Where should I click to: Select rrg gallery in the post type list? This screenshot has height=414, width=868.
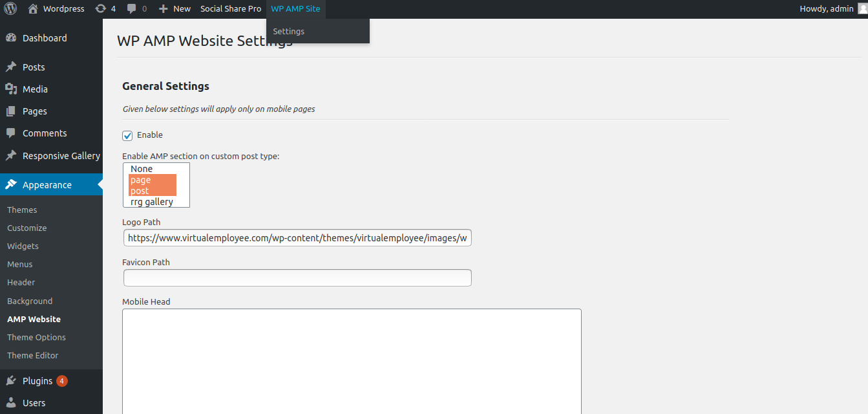(153, 202)
